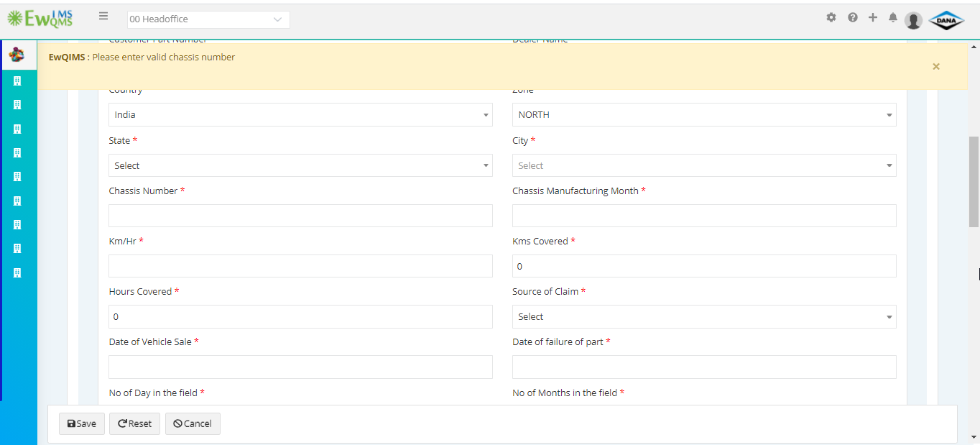The width and height of the screenshot is (980, 445).
Task: Click the Date of failure of part field
Action: coord(704,367)
